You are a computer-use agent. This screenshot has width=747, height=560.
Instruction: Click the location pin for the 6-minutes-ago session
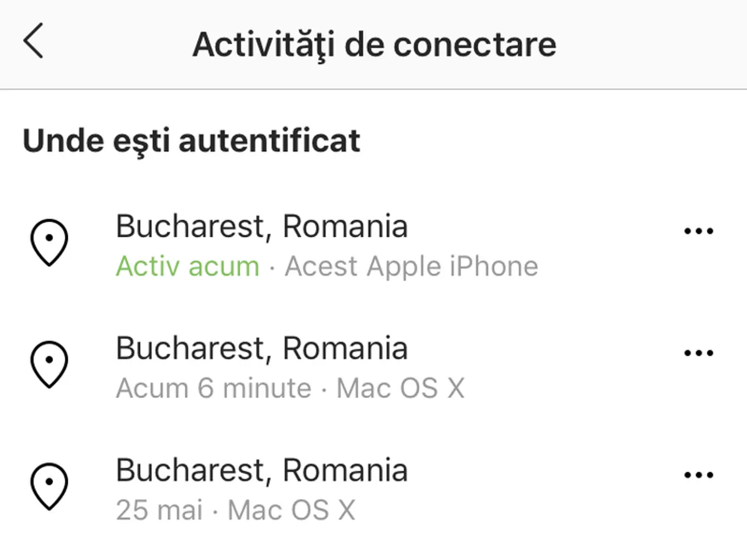point(49,364)
